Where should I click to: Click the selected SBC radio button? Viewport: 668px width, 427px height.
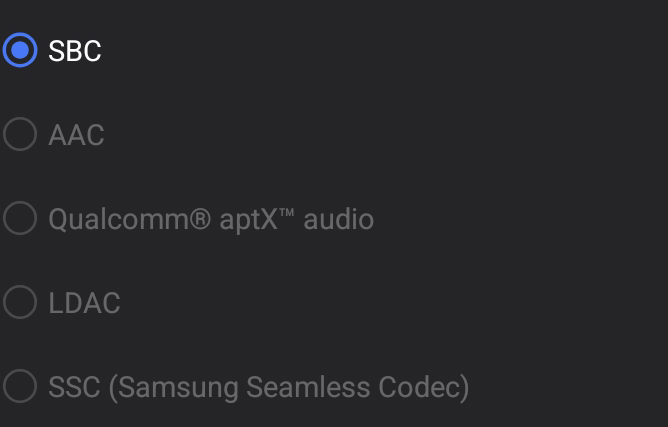click(x=20, y=50)
